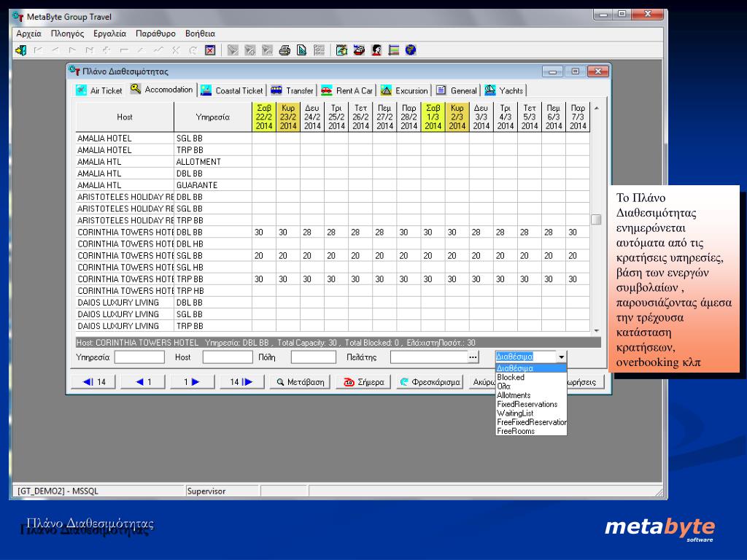Click the colored stripes plan toolbar icon
Image resolution: width=747 pixels, height=560 pixels.
coord(393,50)
